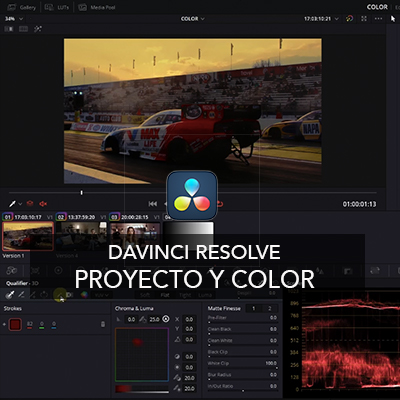Edit the upper 20.0 value field

click(x=189, y=378)
